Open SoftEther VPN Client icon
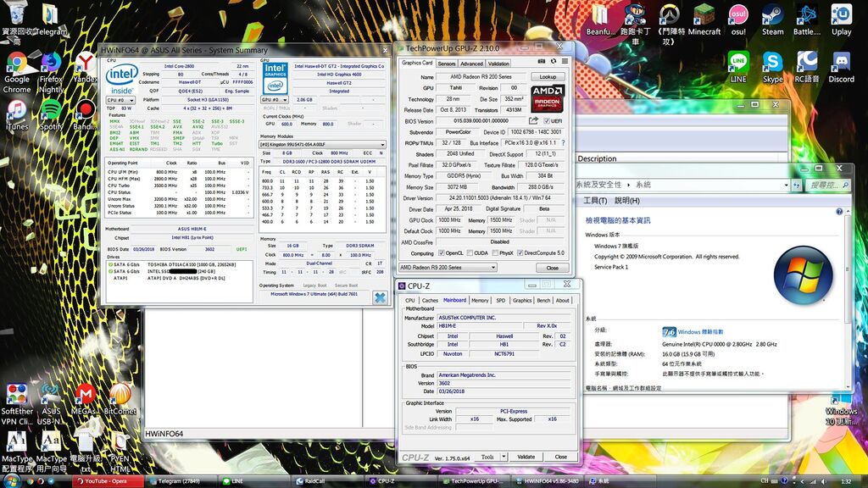 (17, 404)
